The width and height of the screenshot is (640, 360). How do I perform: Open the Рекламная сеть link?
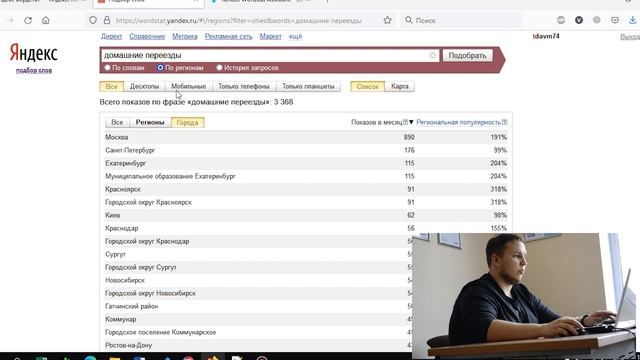(229, 36)
